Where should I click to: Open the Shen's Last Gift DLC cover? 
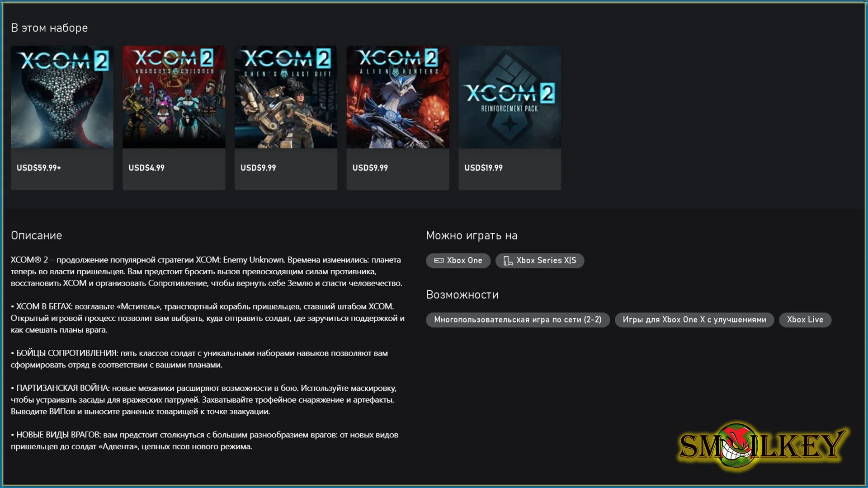click(286, 97)
